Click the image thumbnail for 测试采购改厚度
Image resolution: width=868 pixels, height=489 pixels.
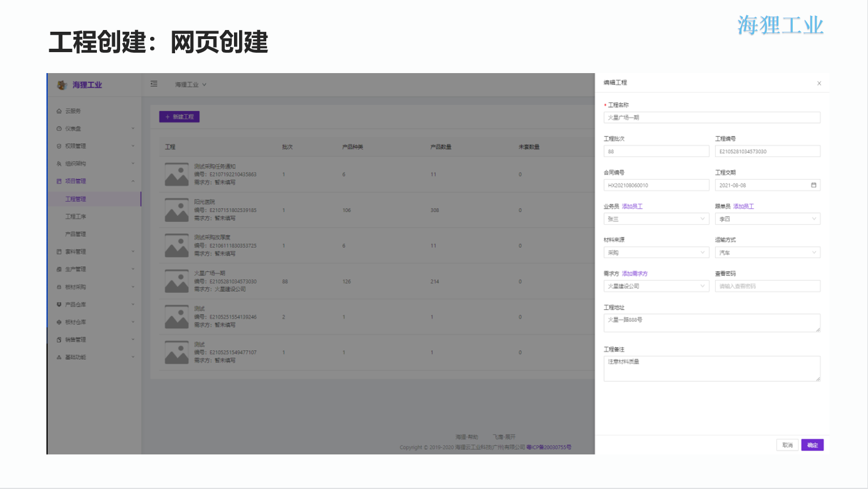pyautogui.click(x=177, y=246)
